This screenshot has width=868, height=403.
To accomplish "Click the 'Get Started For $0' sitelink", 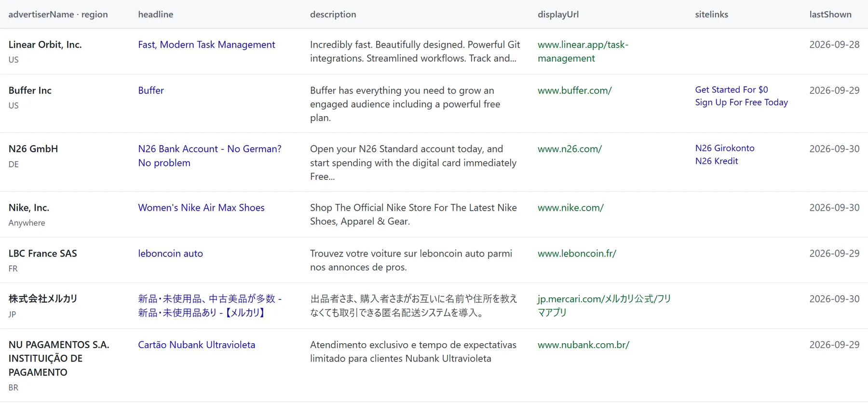I will click(x=732, y=90).
